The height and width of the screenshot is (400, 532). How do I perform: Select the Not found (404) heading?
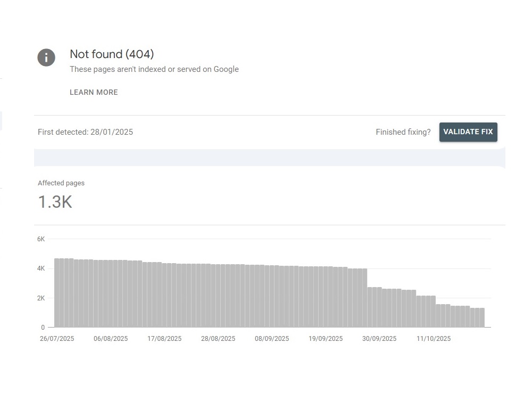(112, 54)
